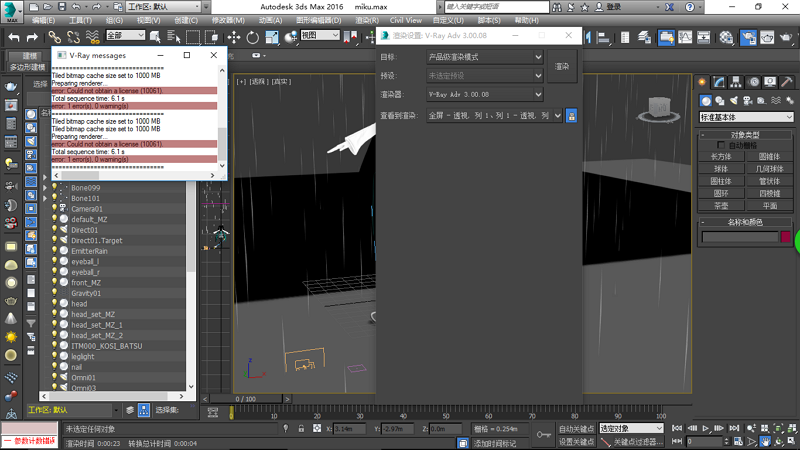Viewport: 800px width, 450px height.
Task: Open the 修改器(M) menu
Action: click(229, 20)
